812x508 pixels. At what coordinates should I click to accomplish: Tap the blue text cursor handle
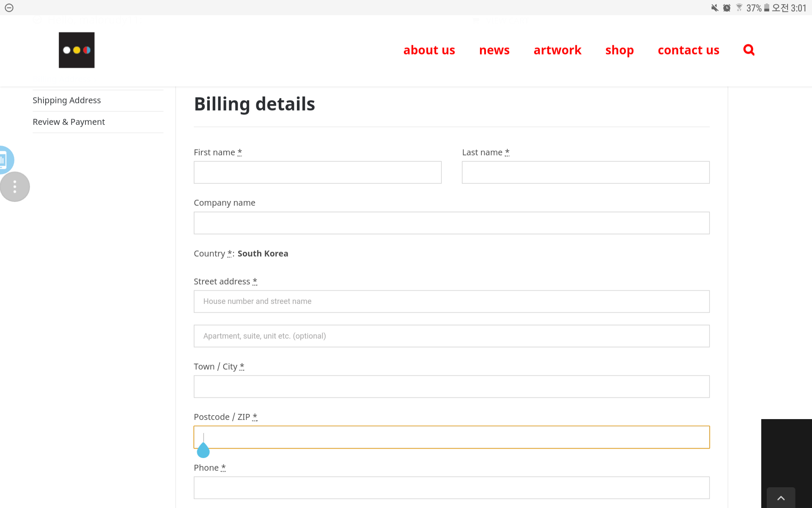203,450
